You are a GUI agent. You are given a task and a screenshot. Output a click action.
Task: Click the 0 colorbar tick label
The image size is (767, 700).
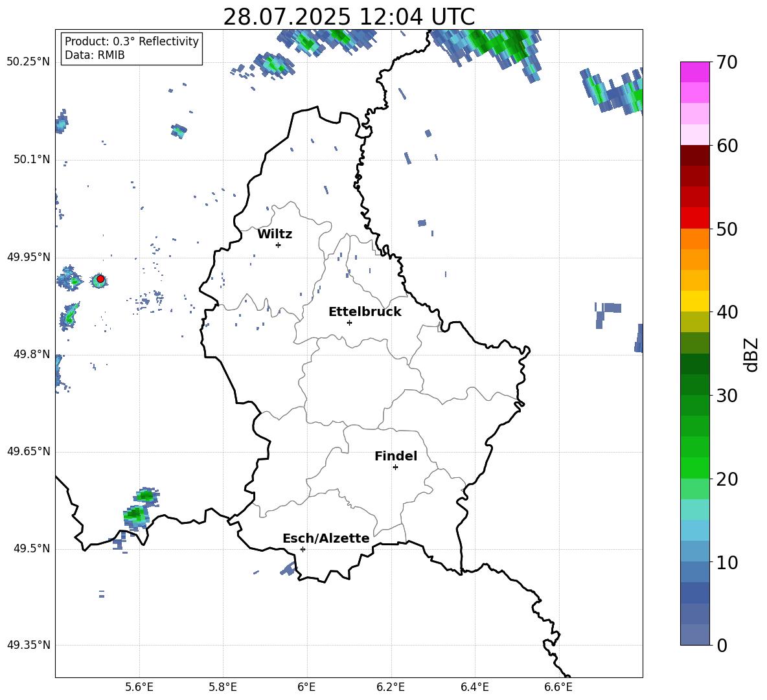point(722,646)
